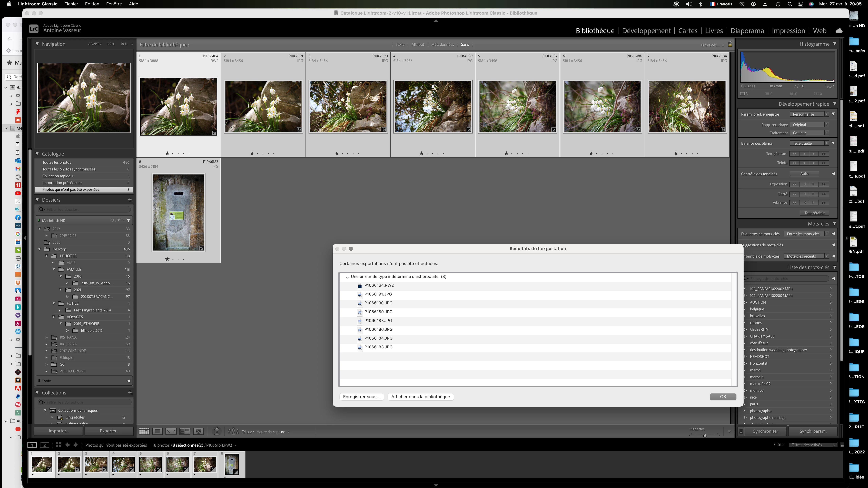Image resolution: width=868 pixels, height=488 pixels.
Task: Switch to Grid view in toolbar
Action: coord(144,431)
